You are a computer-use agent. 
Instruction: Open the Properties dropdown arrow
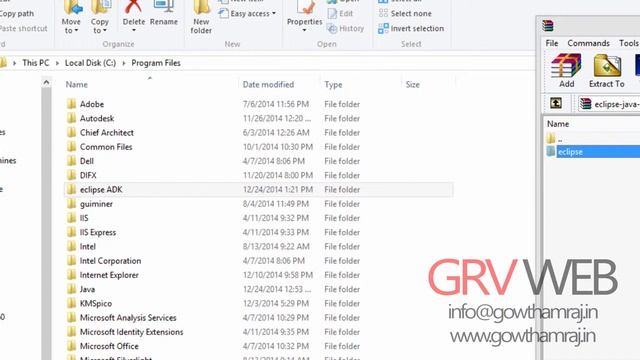point(304,30)
